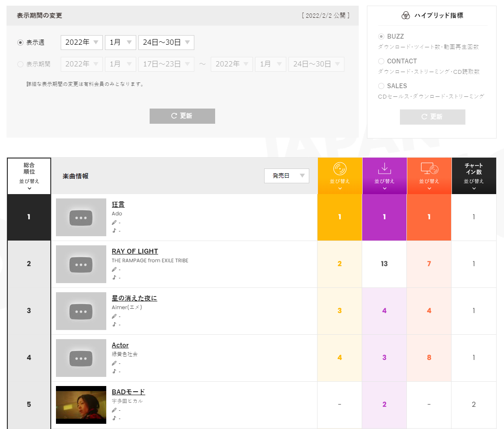Open the 星の消えた夜に song link
The height and width of the screenshot is (429, 504).
[134, 298]
